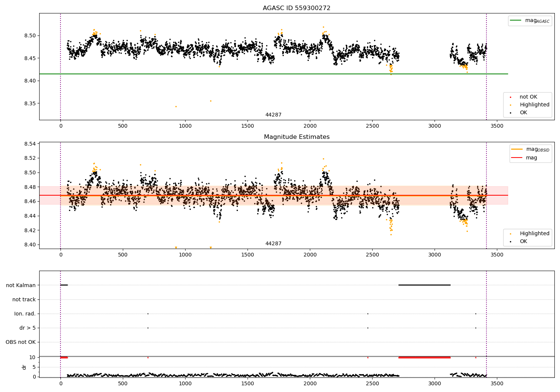Click red triangle near x=700 in bottom plot

(x=148, y=357)
